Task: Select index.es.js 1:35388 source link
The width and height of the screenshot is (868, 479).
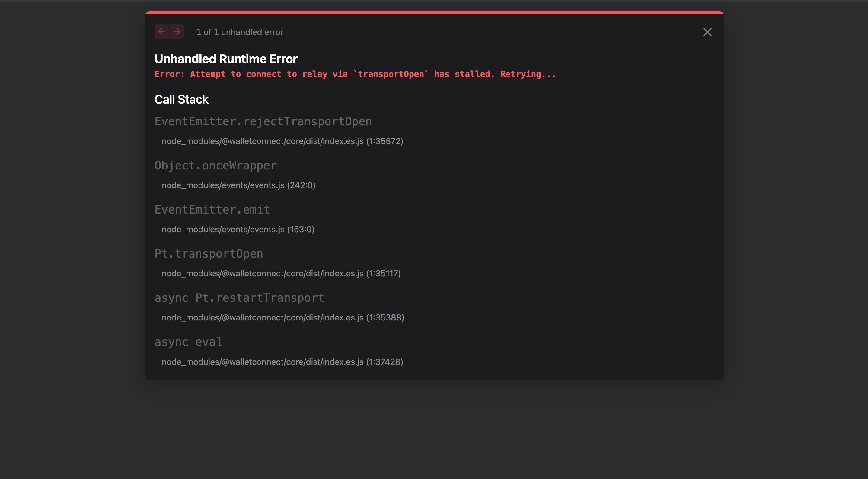Action: pyautogui.click(x=282, y=317)
